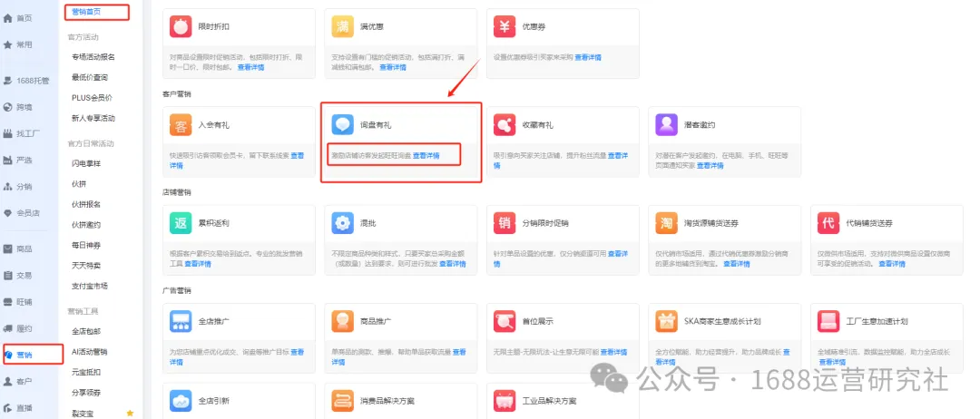Click the 全店引新 cloud icon

[x=181, y=400]
